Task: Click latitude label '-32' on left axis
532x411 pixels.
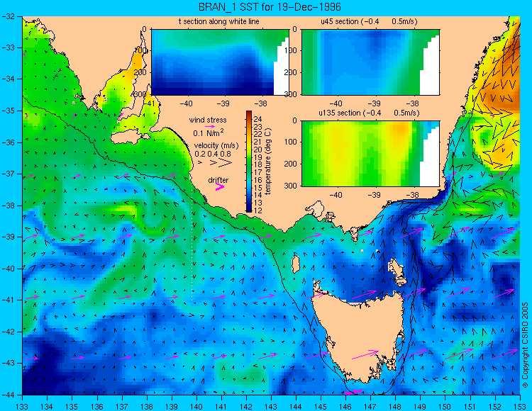Action: 9,16
